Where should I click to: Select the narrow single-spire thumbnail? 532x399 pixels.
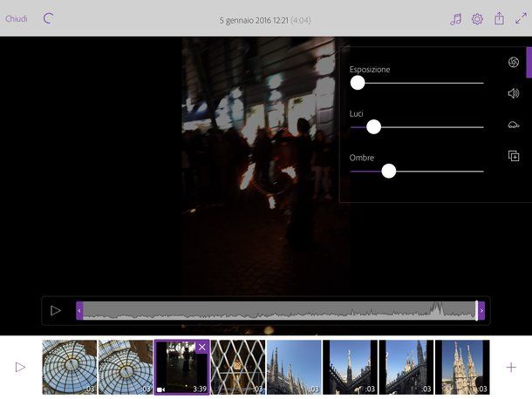(x=350, y=367)
